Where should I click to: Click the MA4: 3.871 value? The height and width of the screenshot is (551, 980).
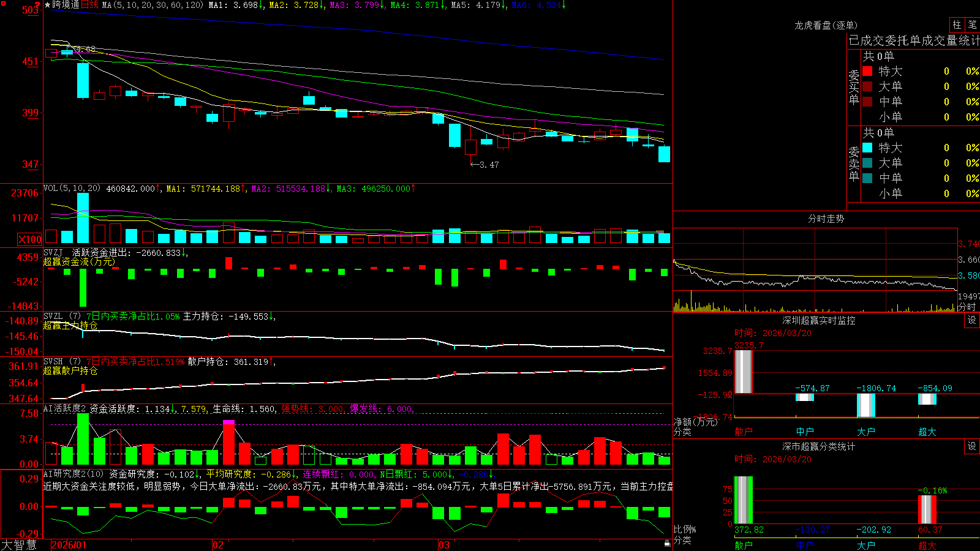coord(418,5)
